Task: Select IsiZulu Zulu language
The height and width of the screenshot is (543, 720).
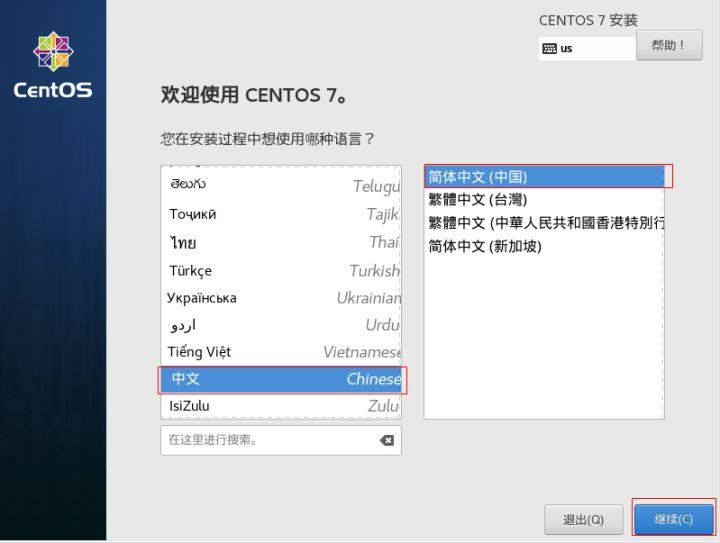Action: tap(280, 406)
